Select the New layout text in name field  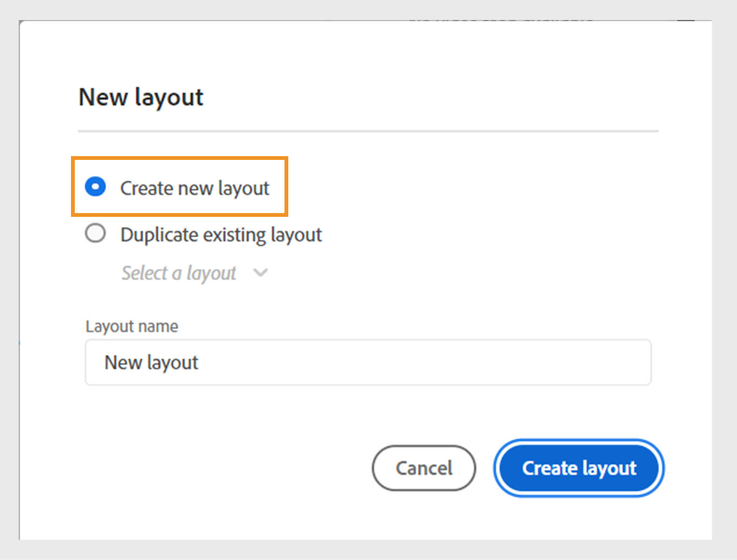[x=151, y=362]
